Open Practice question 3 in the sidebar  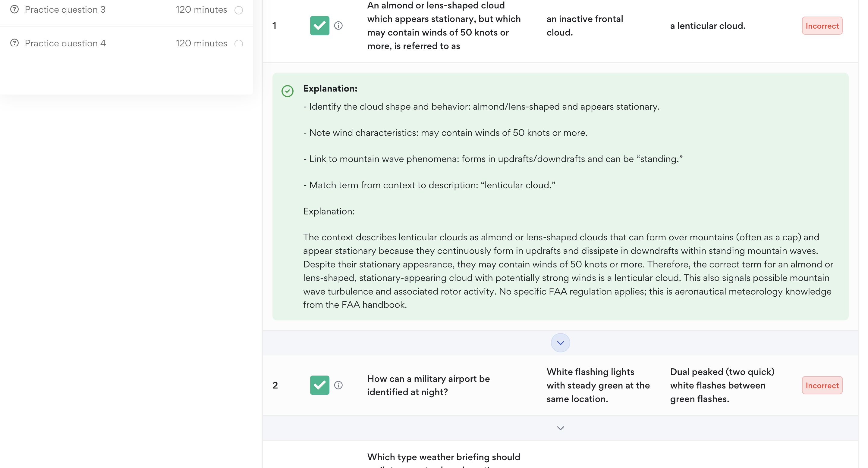coord(65,9)
